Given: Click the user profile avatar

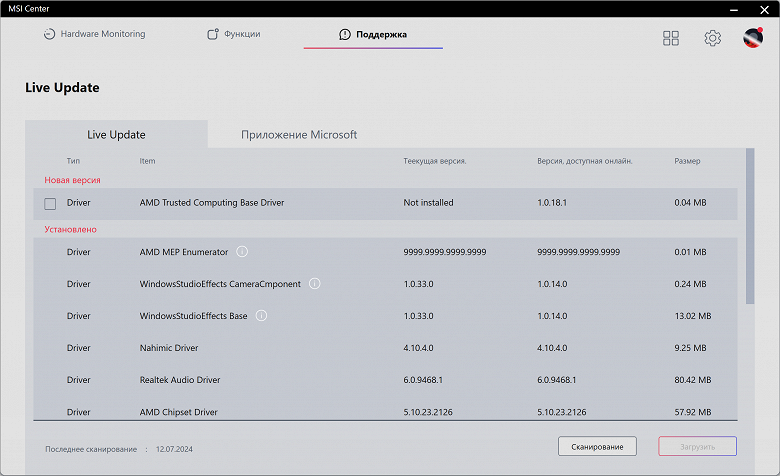Looking at the screenshot, I should pyautogui.click(x=753, y=38).
